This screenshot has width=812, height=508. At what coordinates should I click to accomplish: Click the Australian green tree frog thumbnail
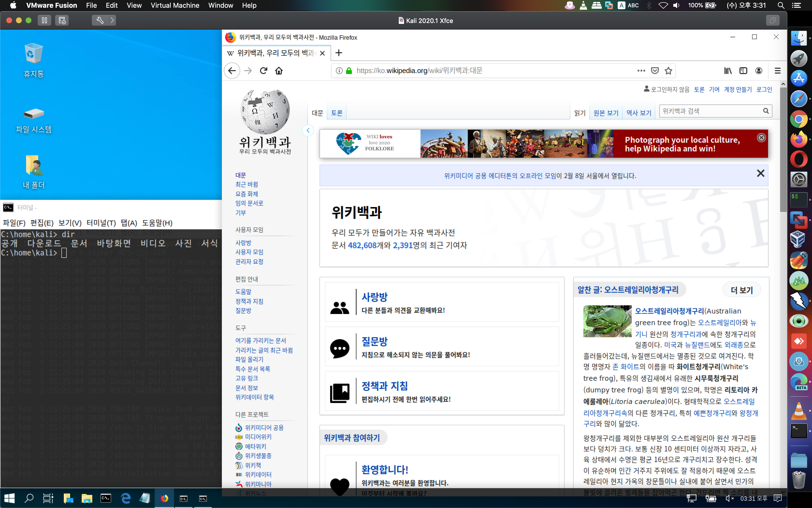click(607, 321)
